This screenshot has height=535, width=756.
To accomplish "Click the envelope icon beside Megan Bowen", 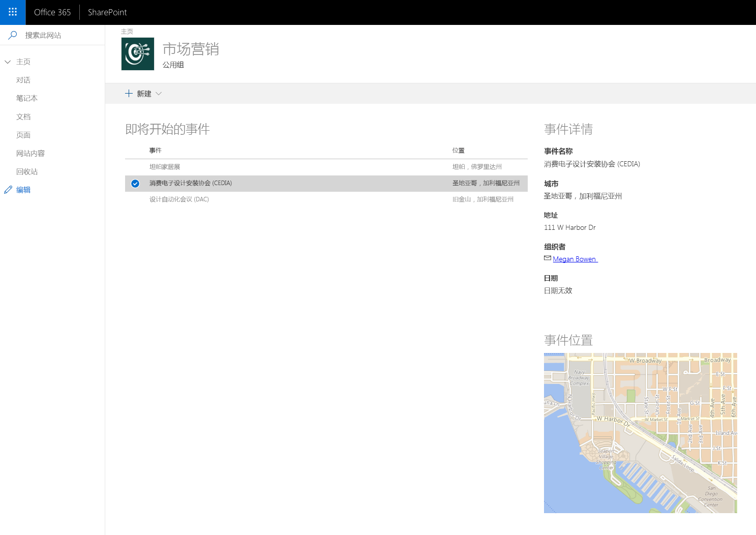I will [x=547, y=258].
